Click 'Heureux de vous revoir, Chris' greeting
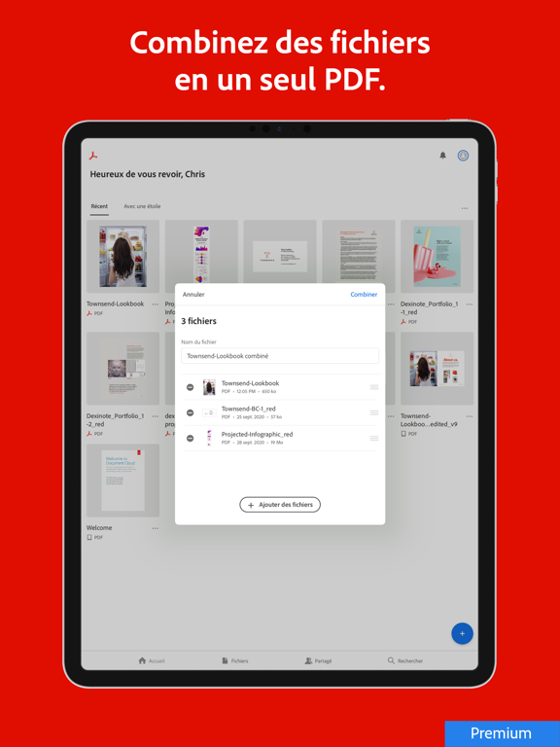560x747 pixels. coord(148,174)
